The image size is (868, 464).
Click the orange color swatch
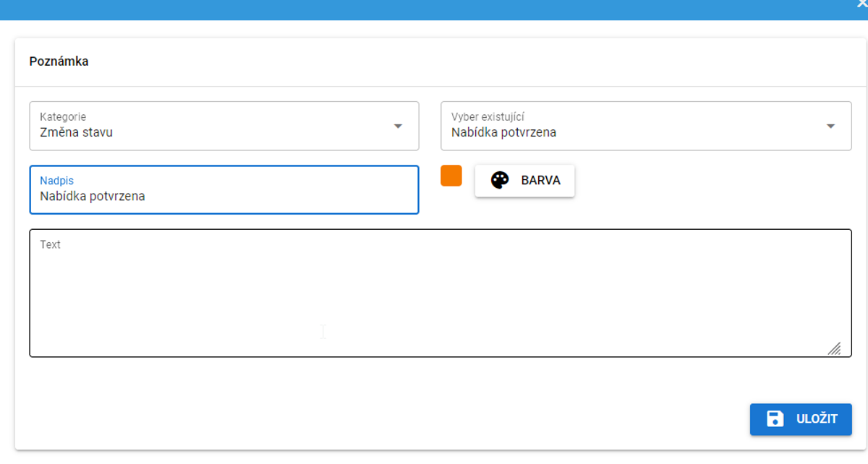451,176
